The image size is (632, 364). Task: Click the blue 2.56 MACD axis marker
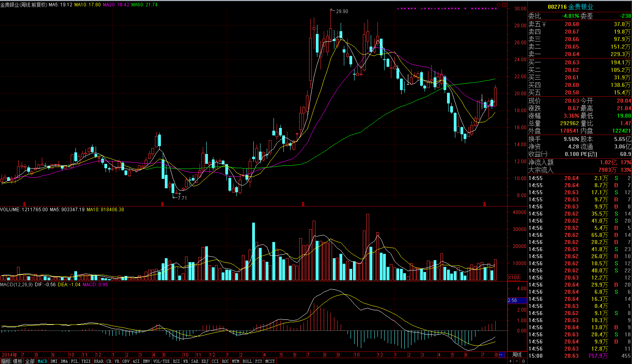tap(517, 300)
